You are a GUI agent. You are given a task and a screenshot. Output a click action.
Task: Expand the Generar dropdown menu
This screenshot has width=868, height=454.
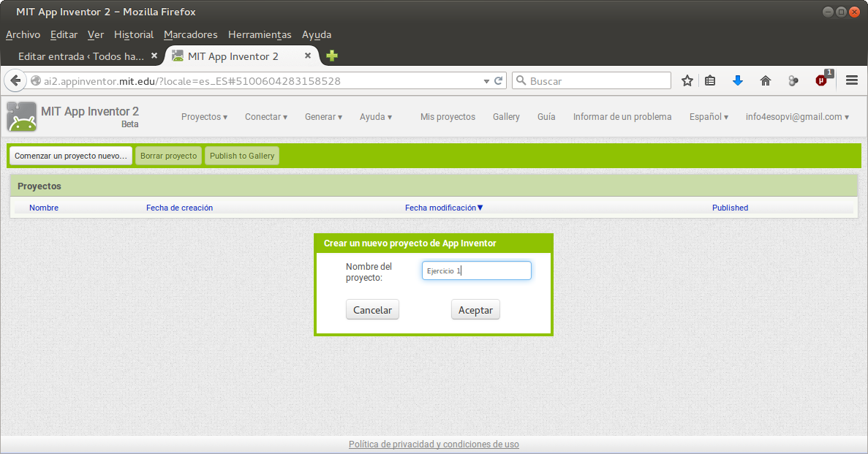[324, 117]
